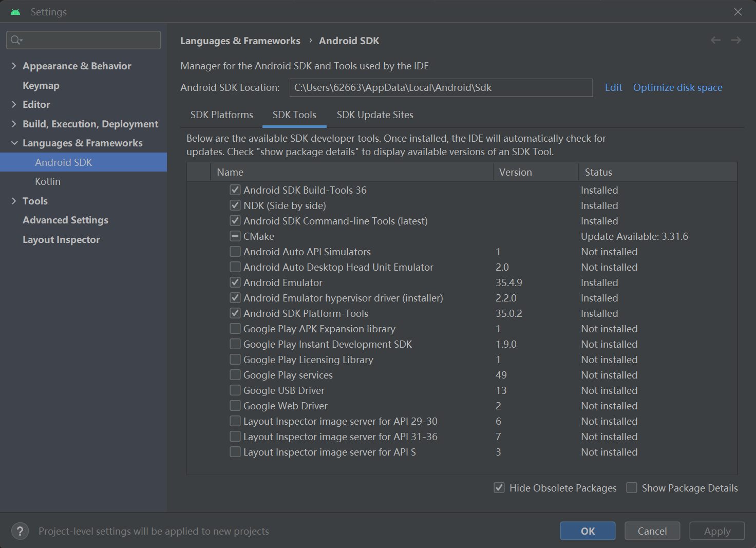Expand Appearance & Behavior section

(x=14, y=66)
